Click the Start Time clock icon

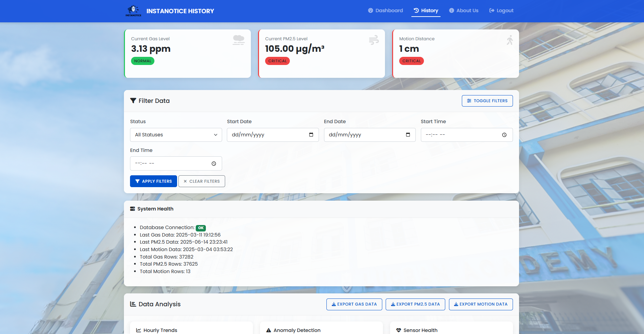point(504,135)
